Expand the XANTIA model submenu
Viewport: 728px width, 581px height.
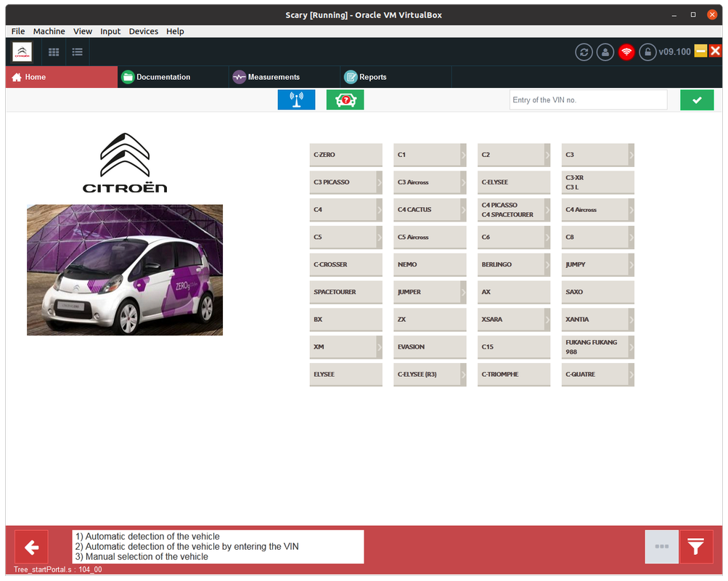[x=631, y=319]
